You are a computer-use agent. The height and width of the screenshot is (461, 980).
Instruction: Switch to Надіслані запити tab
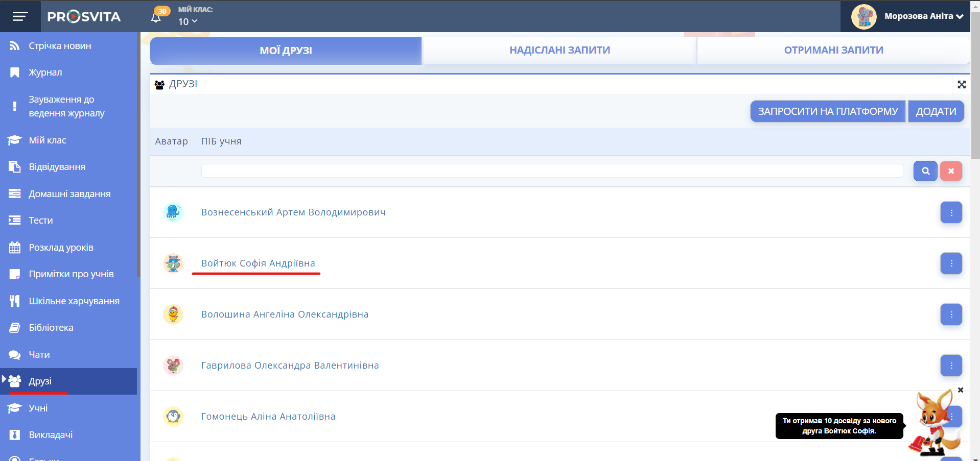tap(559, 51)
